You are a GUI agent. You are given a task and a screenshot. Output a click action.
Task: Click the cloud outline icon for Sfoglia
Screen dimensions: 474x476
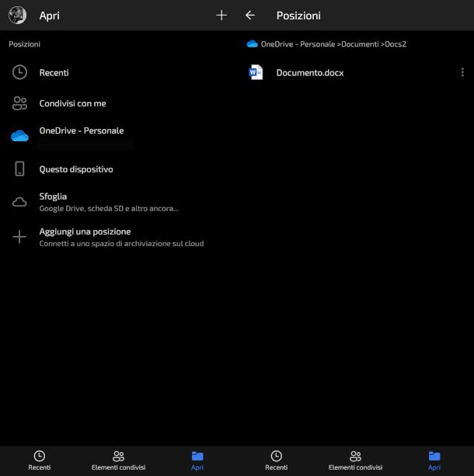point(19,202)
